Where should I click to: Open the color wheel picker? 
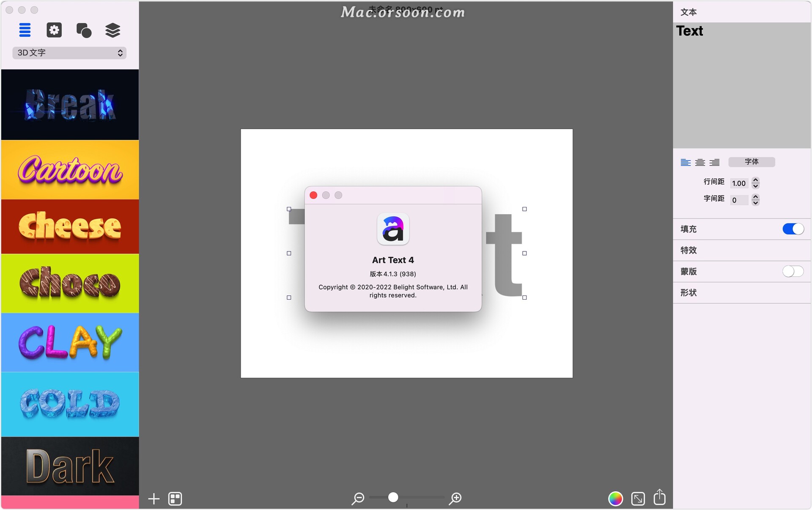click(615, 499)
